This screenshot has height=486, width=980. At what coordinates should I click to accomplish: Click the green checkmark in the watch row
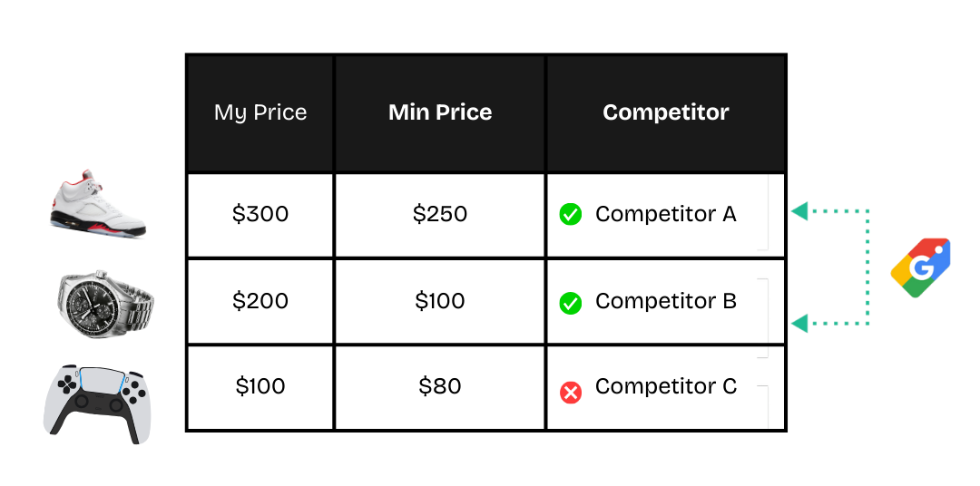(570, 304)
